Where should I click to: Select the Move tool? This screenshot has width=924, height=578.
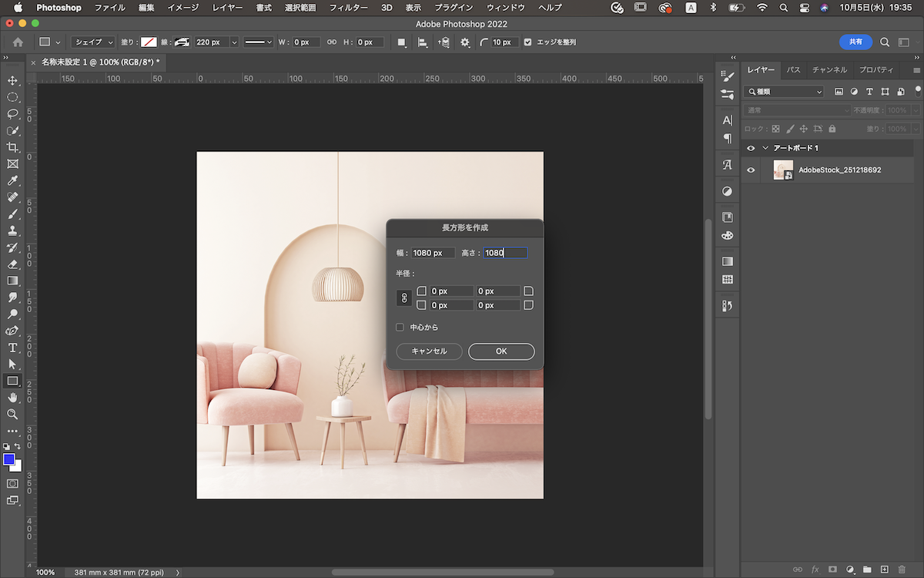point(12,80)
